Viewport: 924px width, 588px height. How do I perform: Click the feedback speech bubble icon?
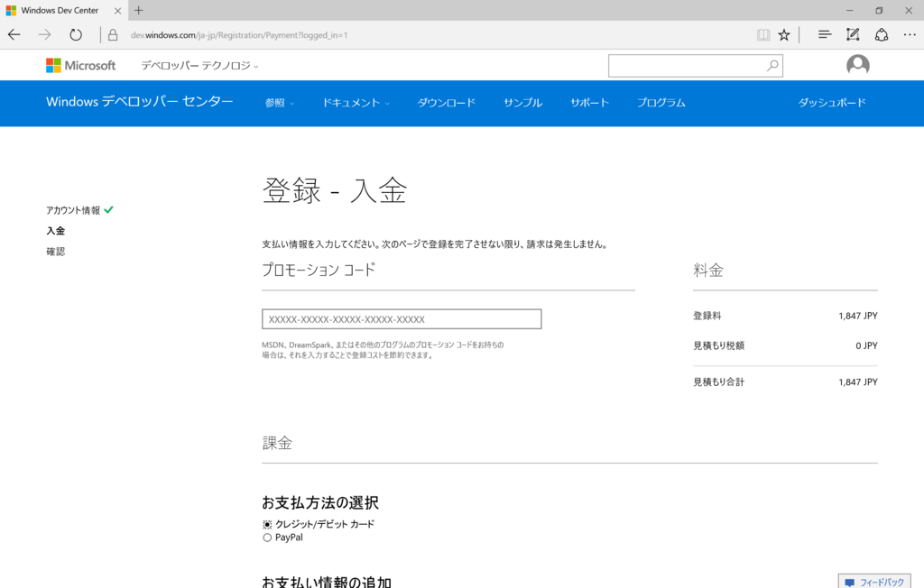click(849, 582)
